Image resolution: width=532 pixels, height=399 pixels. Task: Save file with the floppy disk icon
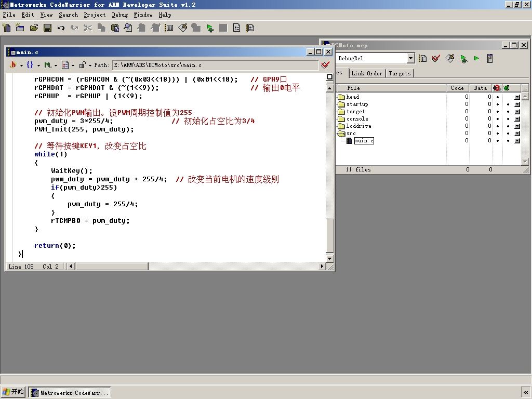click(47, 28)
